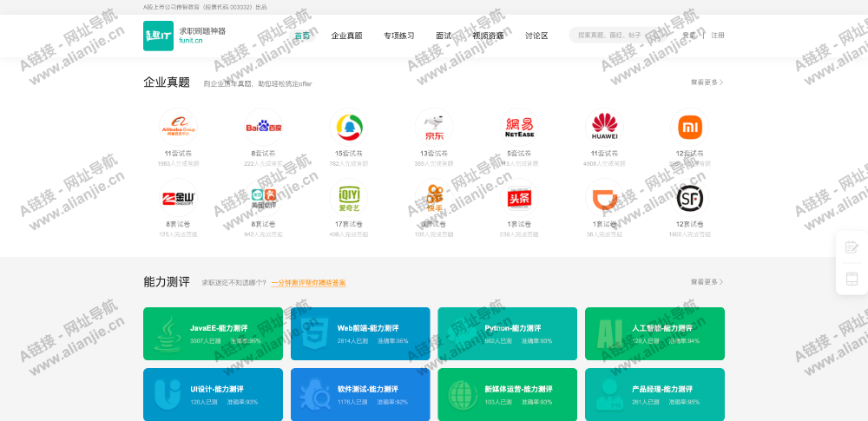Open the Meituan Dianping (美团点评) logo

point(264,198)
